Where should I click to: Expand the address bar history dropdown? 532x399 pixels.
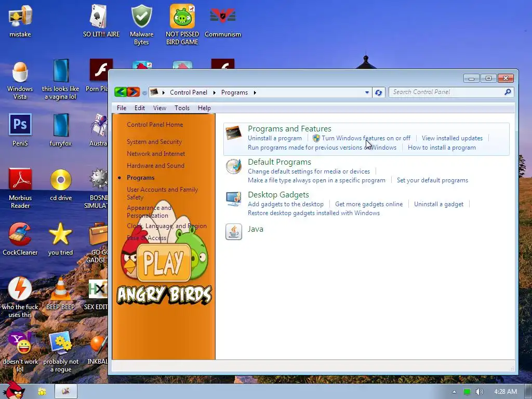pos(367,92)
